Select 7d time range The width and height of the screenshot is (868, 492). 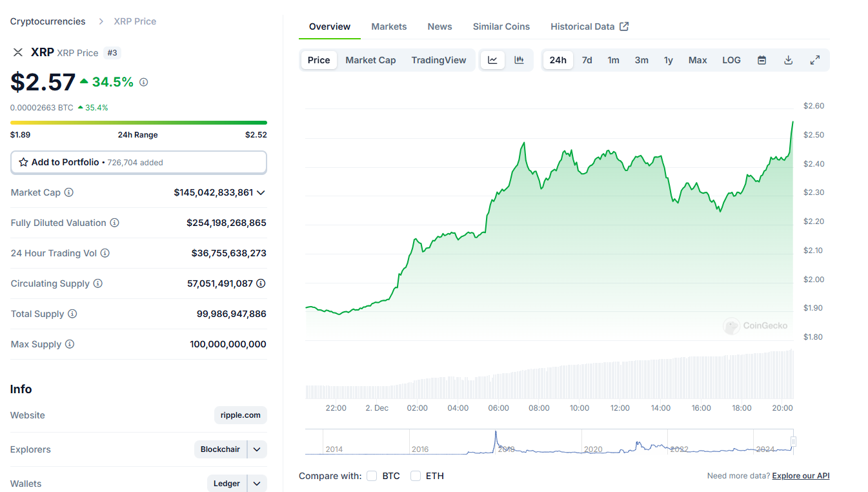587,60
